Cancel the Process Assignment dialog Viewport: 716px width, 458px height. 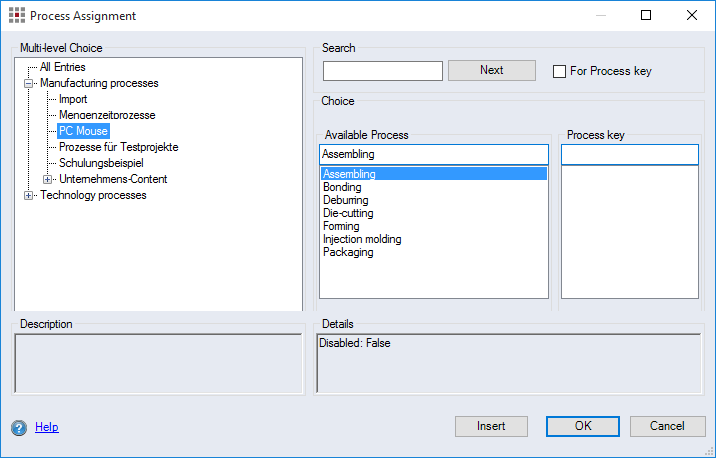667,426
